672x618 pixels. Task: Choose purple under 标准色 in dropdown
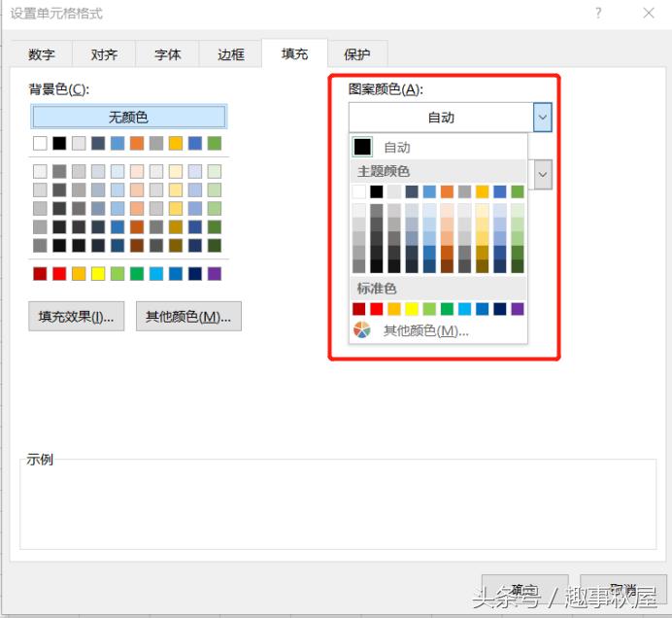[518, 309]
